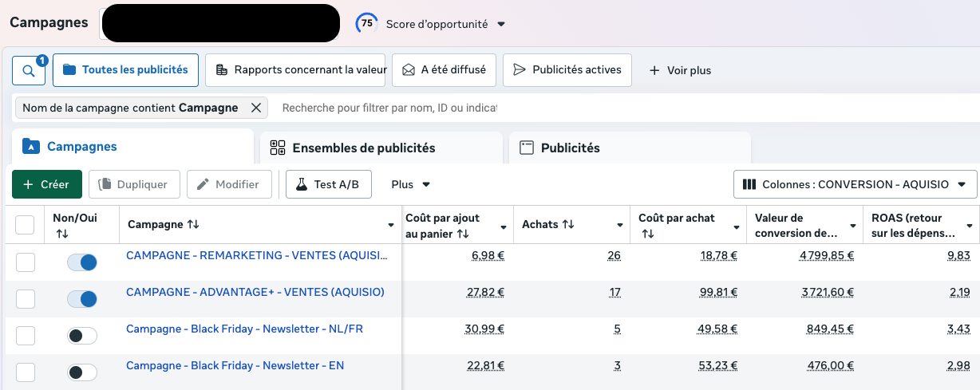Click the magnifying glass search icon

tap(29, 71)
